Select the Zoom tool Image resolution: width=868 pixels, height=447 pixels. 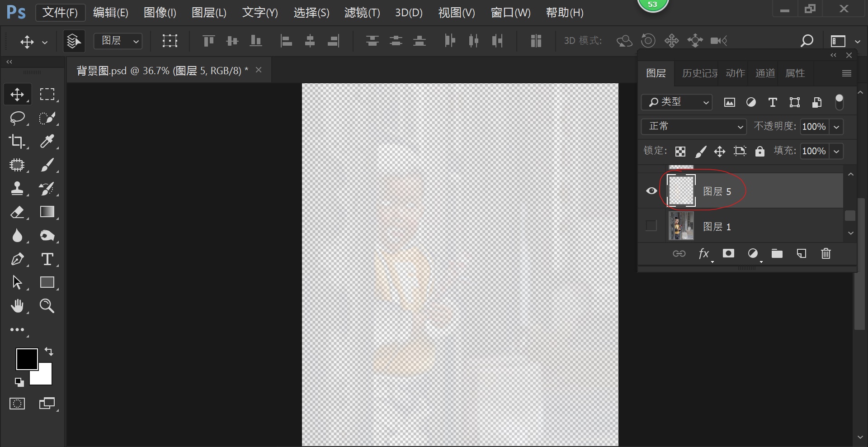coord(47,306)
